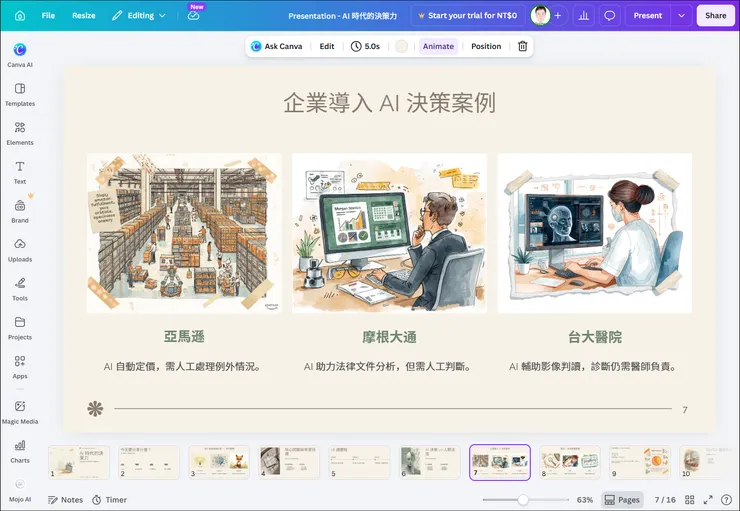This screenshot has height=511, width=740.
Task: Open Canva AI in sidebar
Action: click(20, 55)
